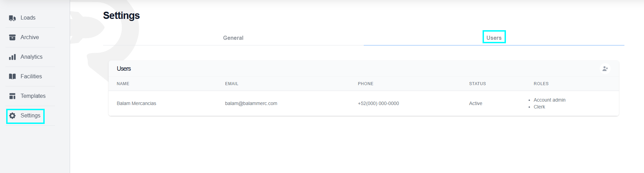644x173 pixels.
Task: Open the Templates section
Action: [30, 96]
